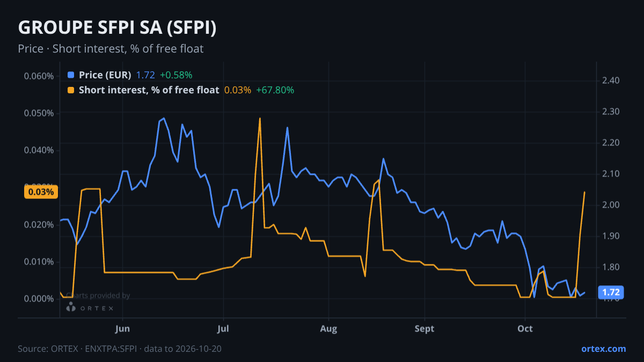Toggle the Price (EUR) legend label
This screenshot has height=362, width=644.
click(x=105, y=75)
